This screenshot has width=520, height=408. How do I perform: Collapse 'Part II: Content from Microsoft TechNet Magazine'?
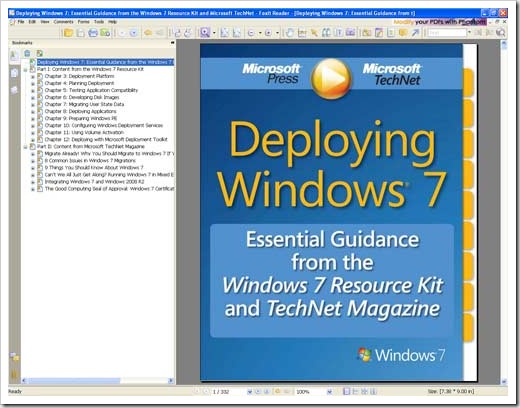coord(25,147)
